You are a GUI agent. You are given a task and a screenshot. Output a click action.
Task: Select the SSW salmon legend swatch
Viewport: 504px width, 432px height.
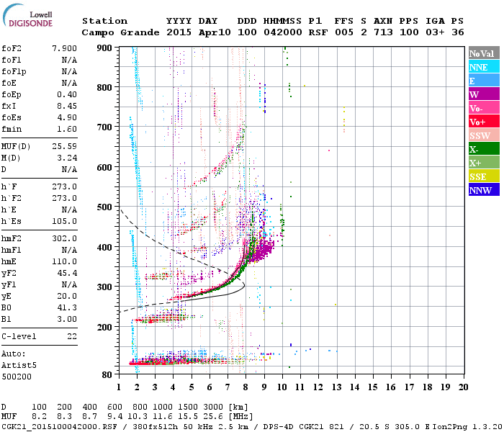[484, 135]
